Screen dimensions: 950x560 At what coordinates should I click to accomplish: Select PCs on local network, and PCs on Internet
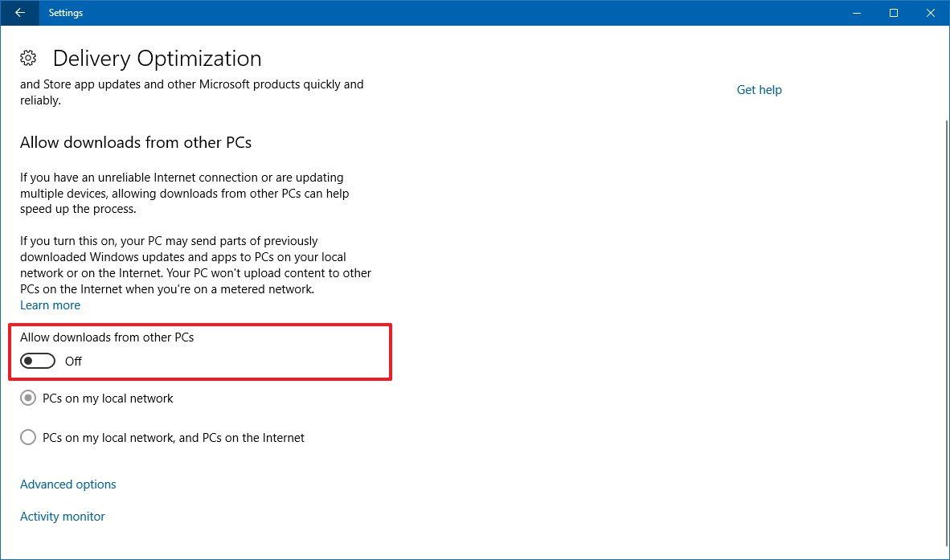28,437
